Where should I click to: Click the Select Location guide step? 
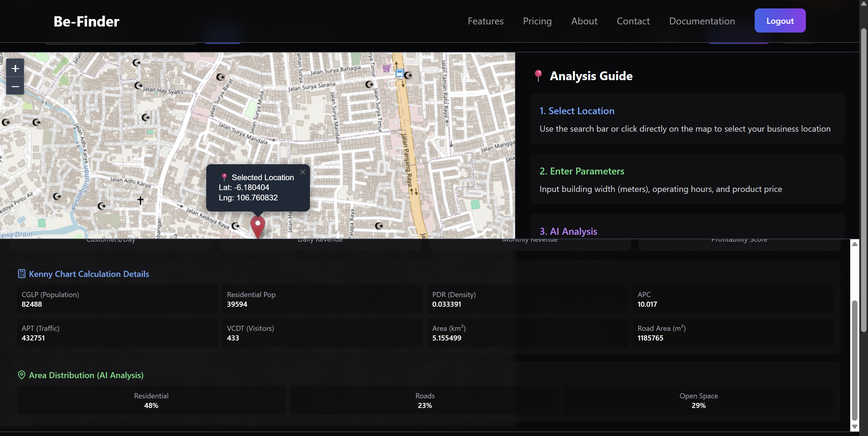click(x=576, y=111)
